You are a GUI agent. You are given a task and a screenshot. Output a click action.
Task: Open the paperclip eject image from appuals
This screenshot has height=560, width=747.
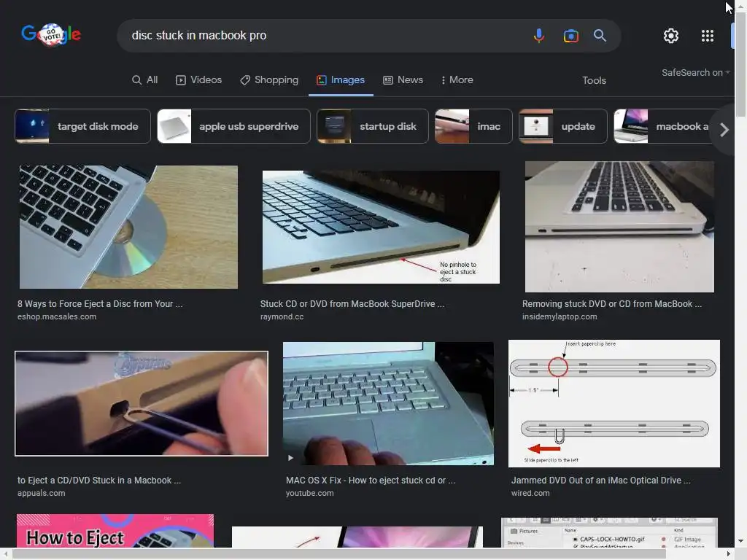142,403
